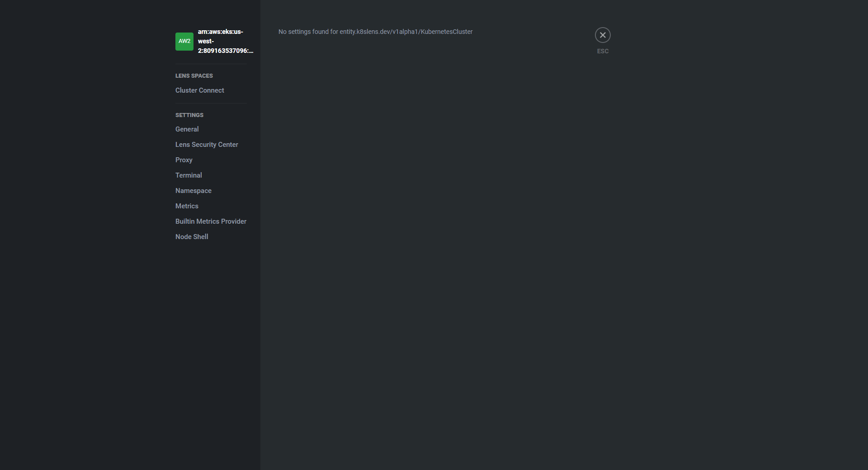Image resolution: width=868 pixels, height=470 pixels.
Task: Open Terminal settings for the cluster
Action: tap(189, 175)
